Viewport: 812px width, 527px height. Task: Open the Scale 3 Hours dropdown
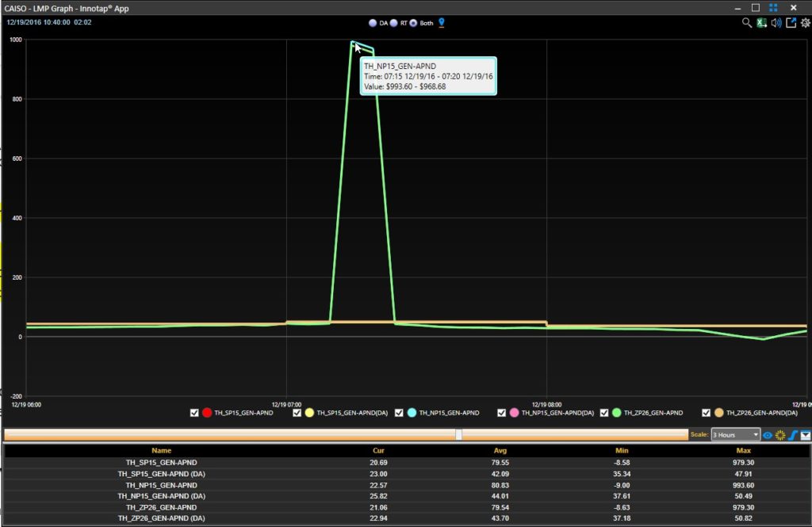[735, 435]
